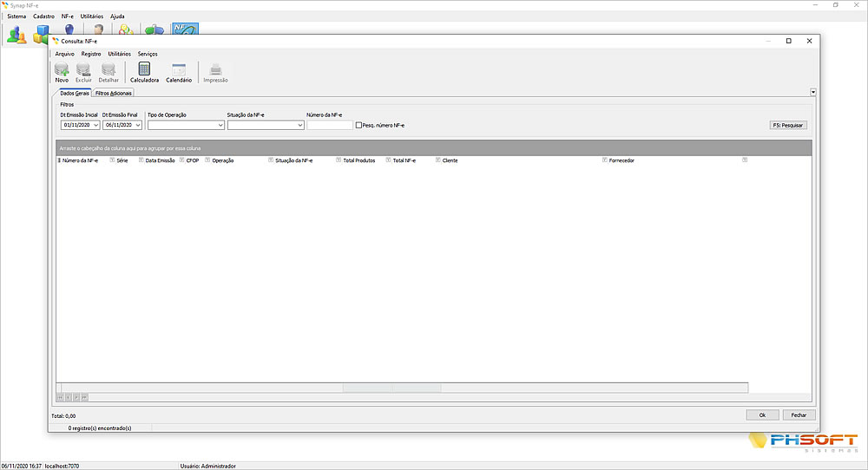Open the Calculadora tool
The width and height of the screenshot is (868, 470).
144,72
